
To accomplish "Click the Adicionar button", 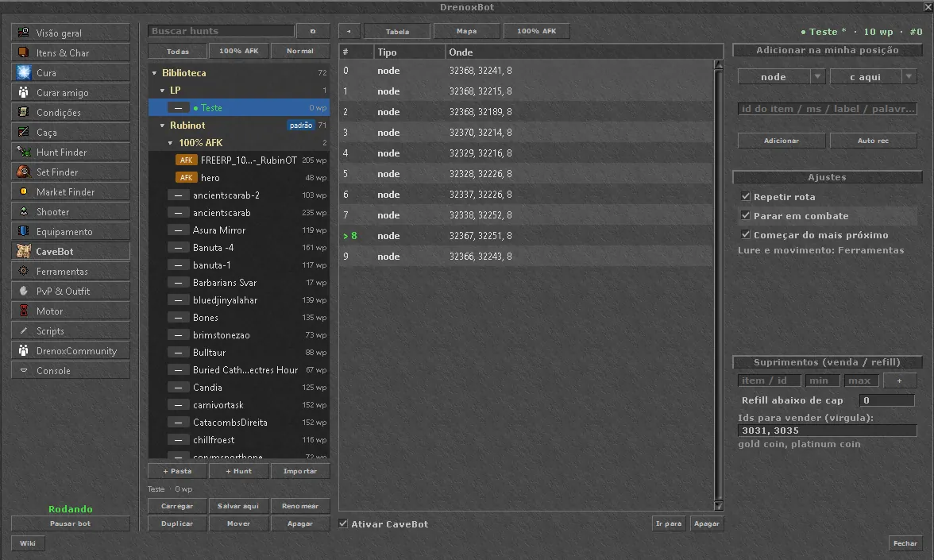I will point(782,141).
